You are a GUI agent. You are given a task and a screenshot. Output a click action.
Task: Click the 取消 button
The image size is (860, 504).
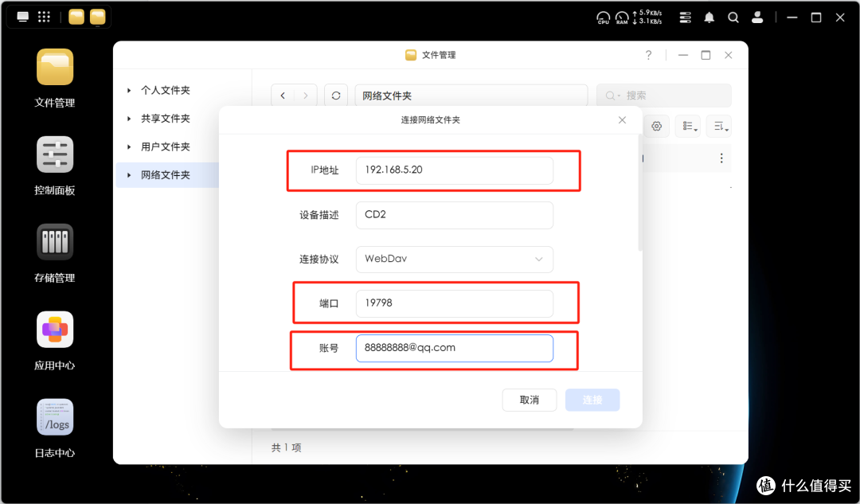(x=530, y=400)
